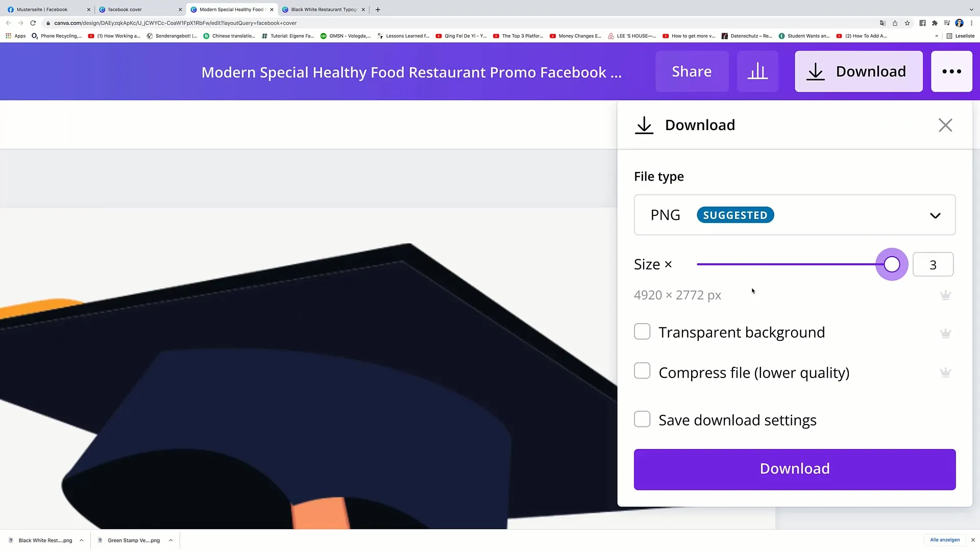Click the download arrow icon in panel header
This screenshot has width=980, height=551.
[644, 126]
